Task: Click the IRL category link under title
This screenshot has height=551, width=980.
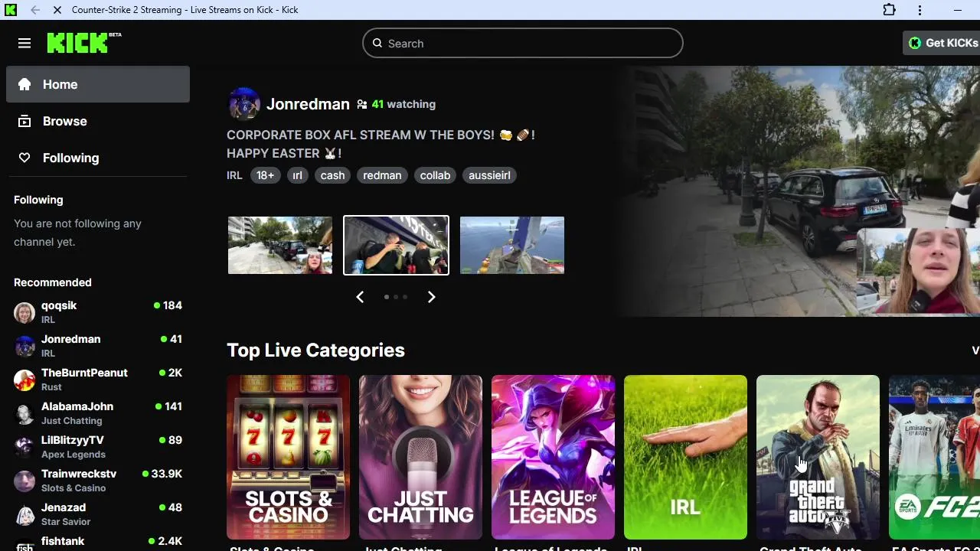Action: point(234,175)
